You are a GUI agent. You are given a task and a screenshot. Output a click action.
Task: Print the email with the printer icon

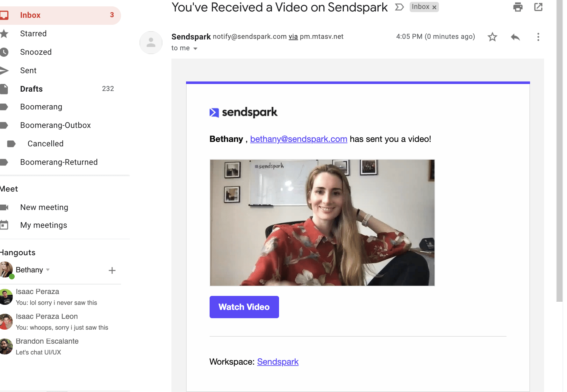[518, 7]
